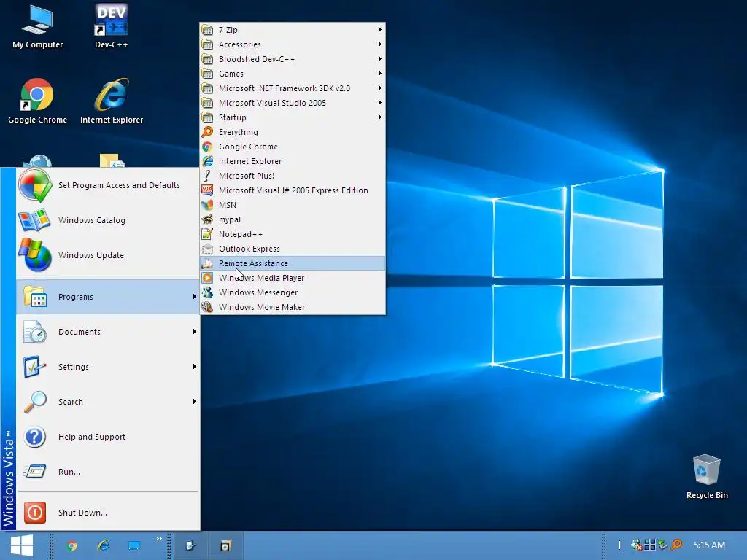The width and height of the screenshot is (747, 560).
Task: Expand the Startup program folder
Action: [293, 117]
